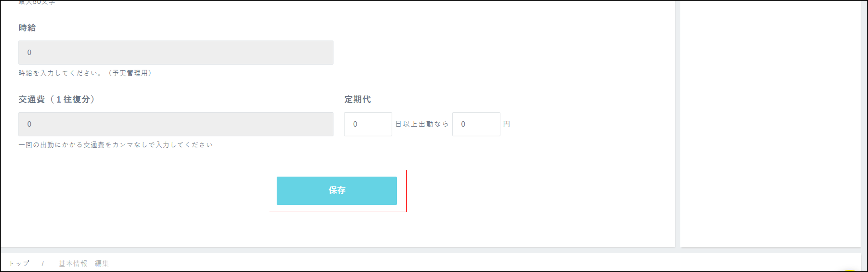The width and height of the screenshot is (868, 272).
Task: Click the 一回の出勤にかかる交通費 hint text
Action: pyautogui.click(x=115, y=144)
